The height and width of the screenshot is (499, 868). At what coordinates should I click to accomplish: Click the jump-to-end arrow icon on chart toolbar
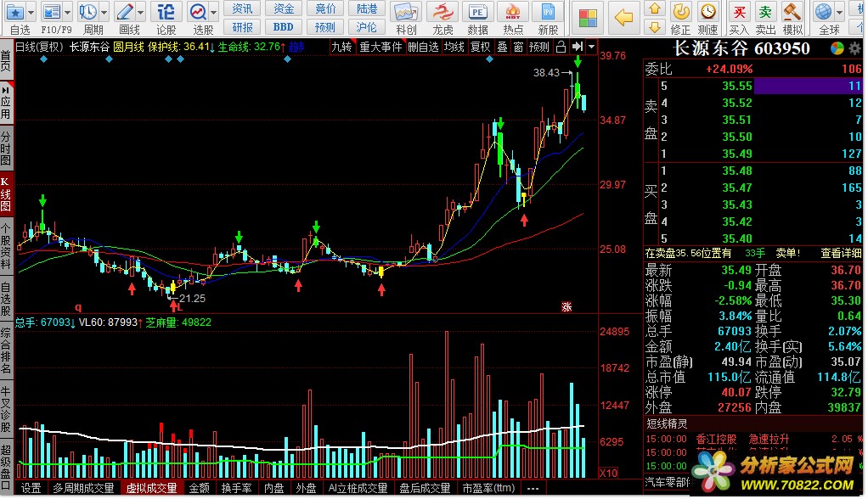click(578, 47)
